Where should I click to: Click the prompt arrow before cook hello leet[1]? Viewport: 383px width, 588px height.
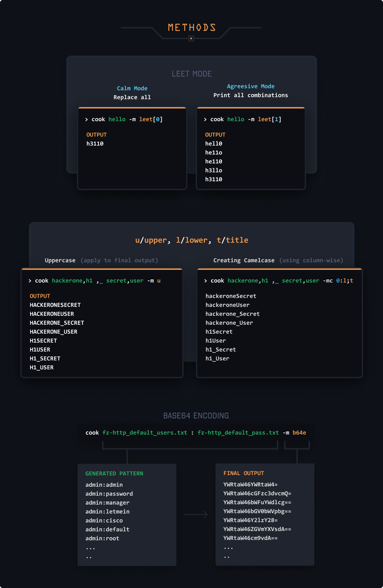point(205,119)
